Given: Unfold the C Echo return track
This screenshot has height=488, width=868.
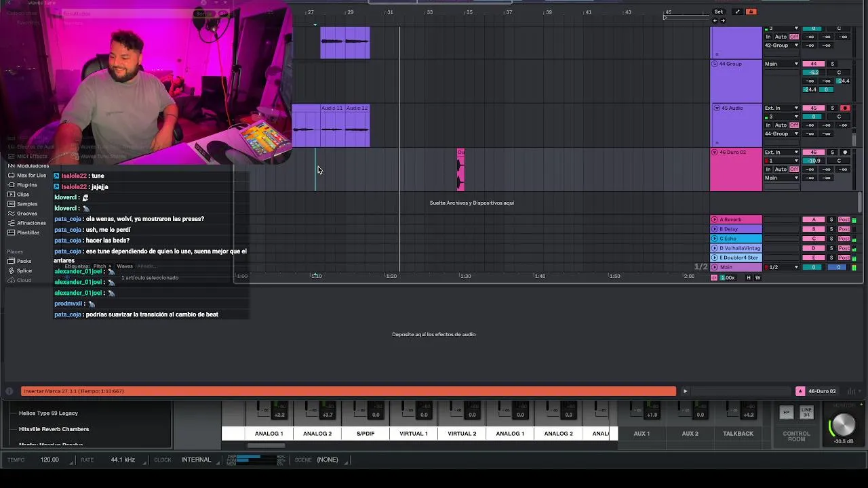Looking at the screenshot, I should pos(714,239).
